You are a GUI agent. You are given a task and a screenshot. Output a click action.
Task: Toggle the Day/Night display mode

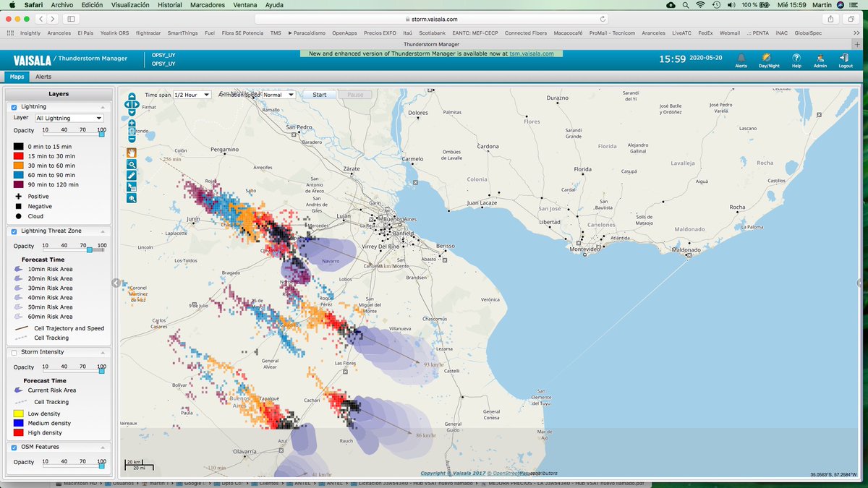(768, 61)
